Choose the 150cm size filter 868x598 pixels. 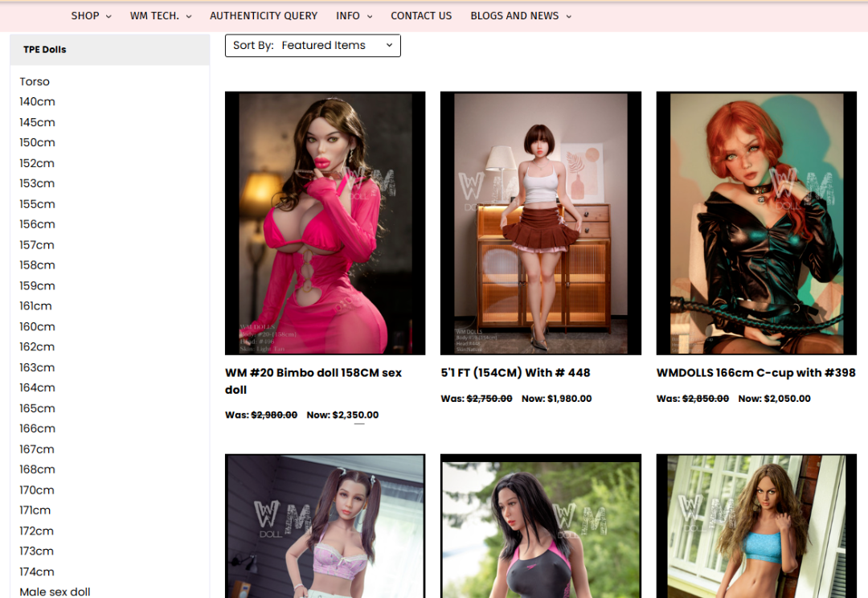pyautogui.click(x=37, y=143)
